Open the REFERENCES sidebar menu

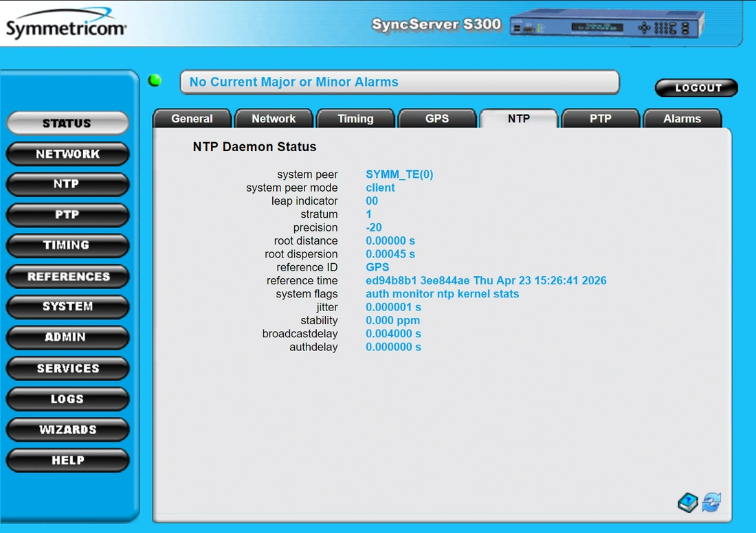coord(67,276)
